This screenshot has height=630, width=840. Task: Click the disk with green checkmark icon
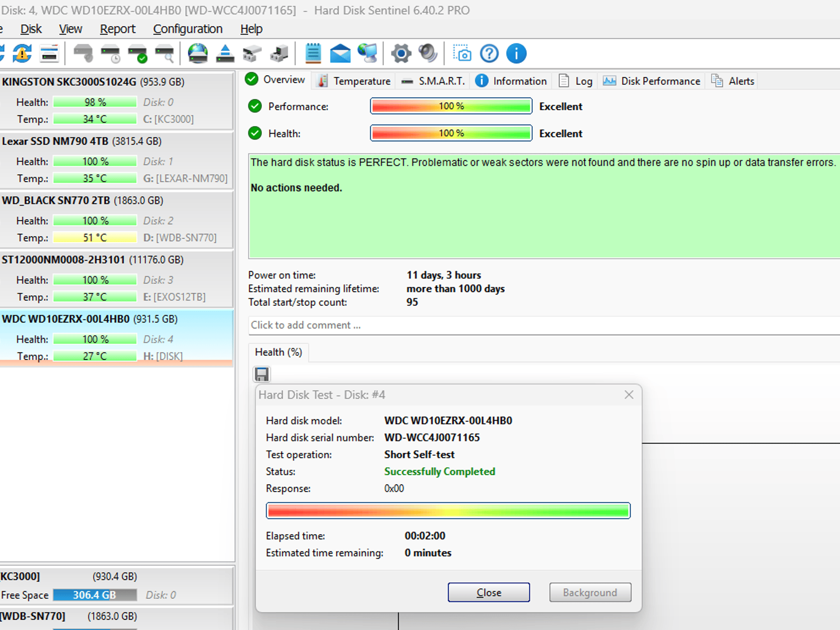[x=137, y=54]
